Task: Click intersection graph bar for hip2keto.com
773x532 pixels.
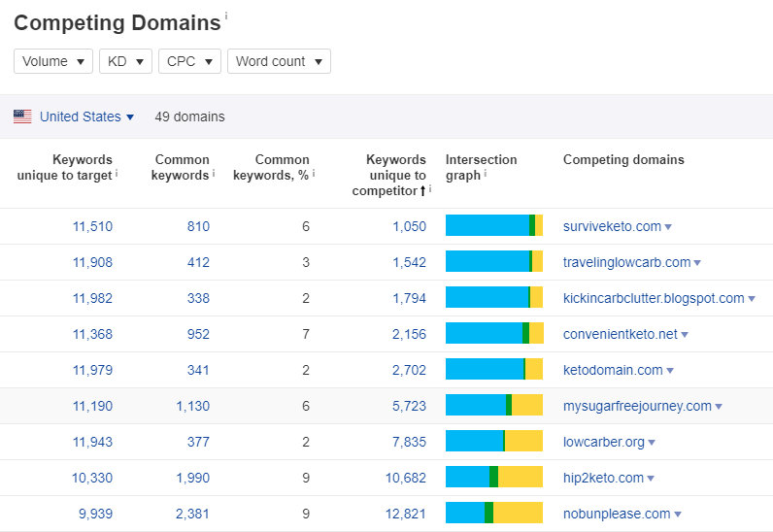Action: [494, 477]
